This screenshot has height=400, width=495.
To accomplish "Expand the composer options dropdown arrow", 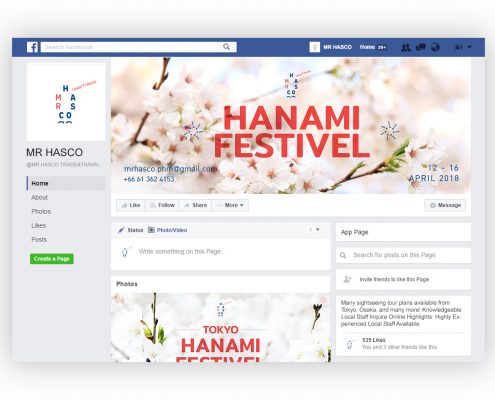I will [x=318, y=229].
